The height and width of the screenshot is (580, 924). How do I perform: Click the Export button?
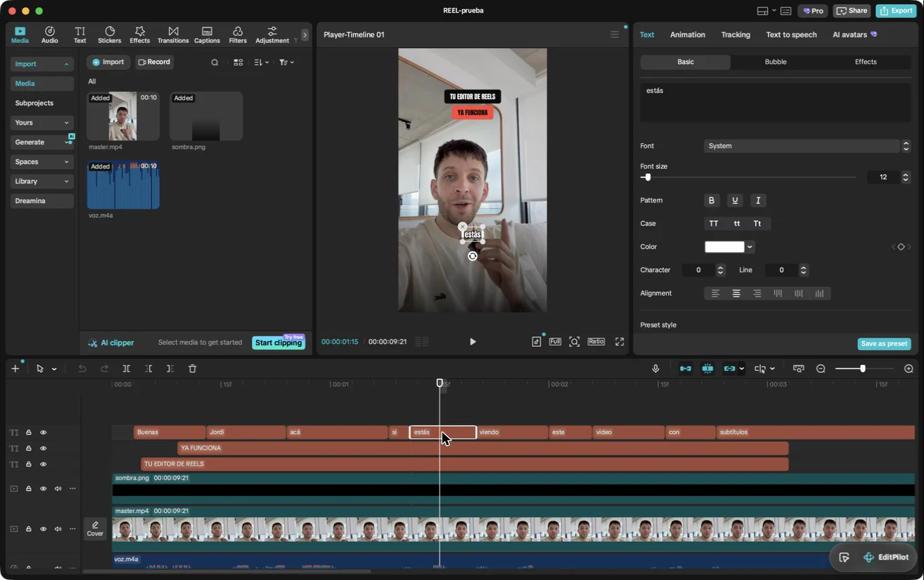coord(897,11)
